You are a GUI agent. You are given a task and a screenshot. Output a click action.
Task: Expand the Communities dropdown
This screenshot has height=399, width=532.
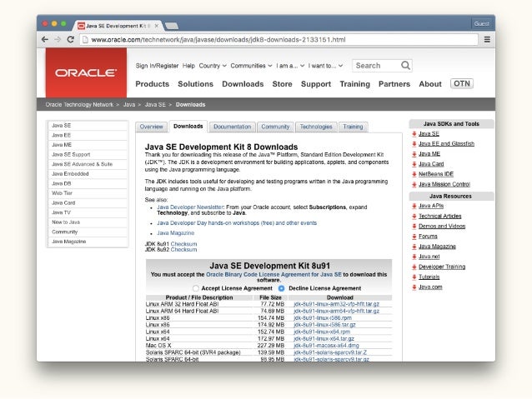click(x=251, y=66)
